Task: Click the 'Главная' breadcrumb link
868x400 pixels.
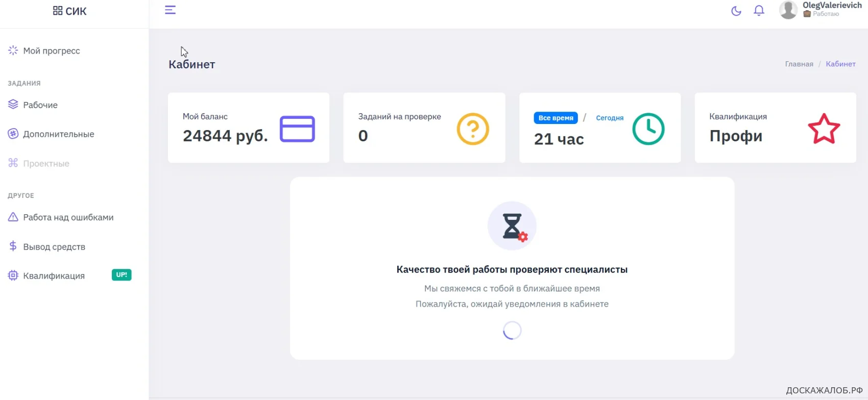Action: click(799, 64)
